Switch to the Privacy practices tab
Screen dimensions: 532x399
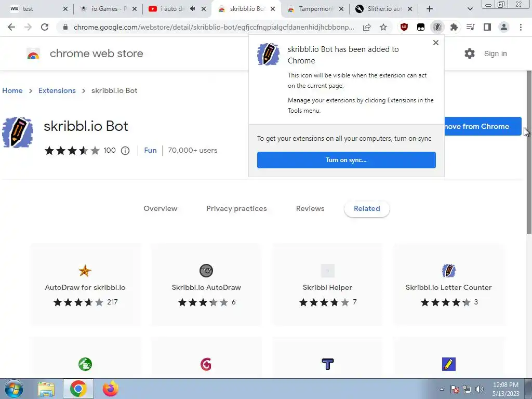(236, 209)
